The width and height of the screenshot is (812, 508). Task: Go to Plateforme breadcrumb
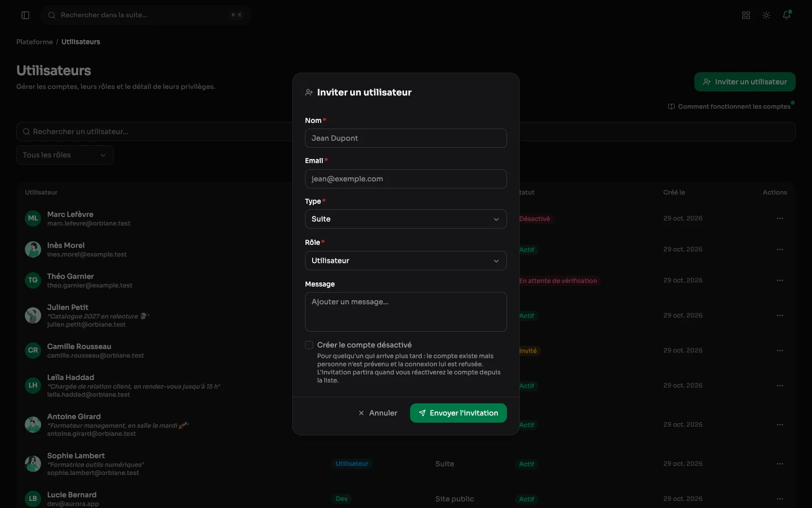pyautogui.click(x=35, y=42)
